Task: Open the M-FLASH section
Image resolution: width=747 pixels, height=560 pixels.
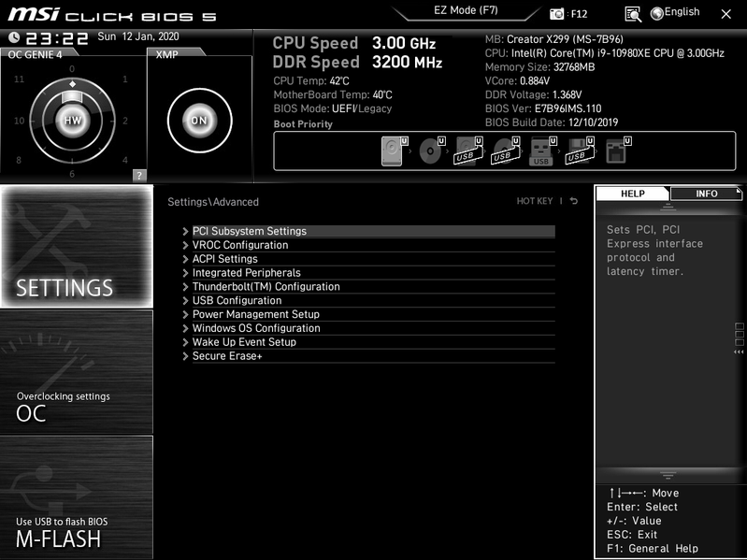Action: coord(77,497)
